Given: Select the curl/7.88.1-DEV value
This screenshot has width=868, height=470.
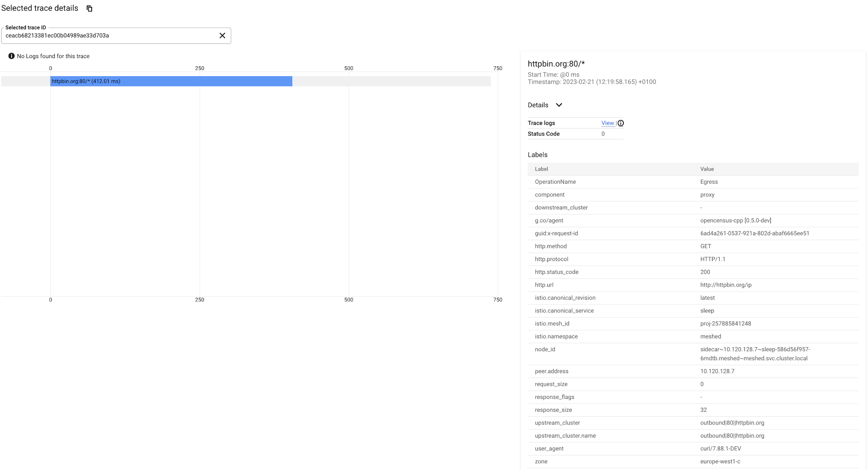Looking at the screenshot, I should click(721, 449).
